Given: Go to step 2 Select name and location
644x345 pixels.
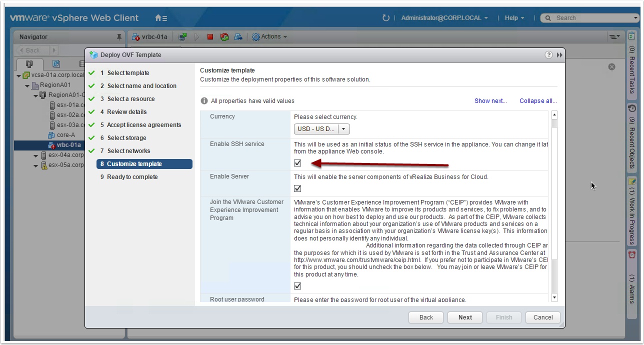Looking at the screenshot, I should [x=138, y=86].
